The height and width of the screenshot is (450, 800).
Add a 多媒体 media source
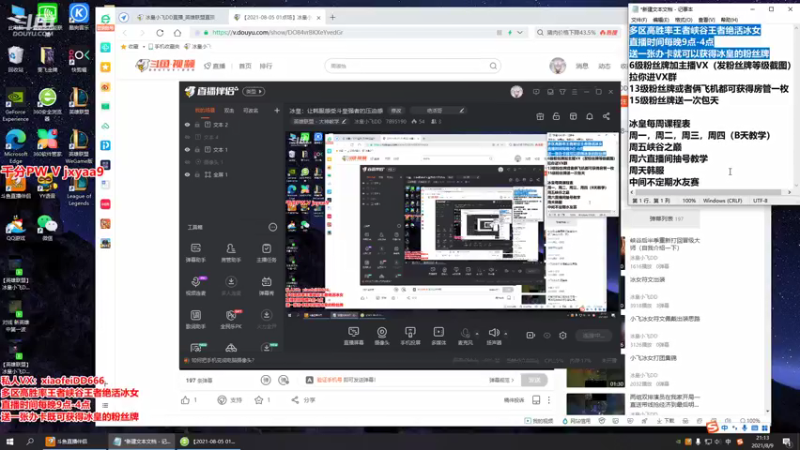(439, 336)
